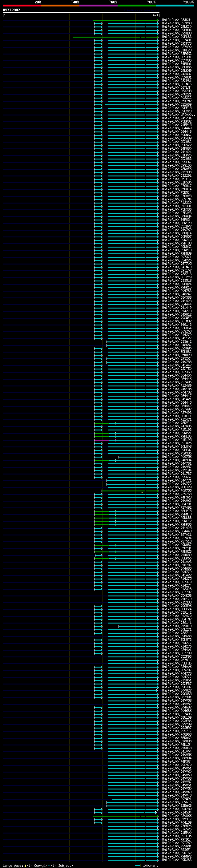Select hit label UniRef100_C9VWR1
This screenshot has height=868, width=197.
point(176,799)
